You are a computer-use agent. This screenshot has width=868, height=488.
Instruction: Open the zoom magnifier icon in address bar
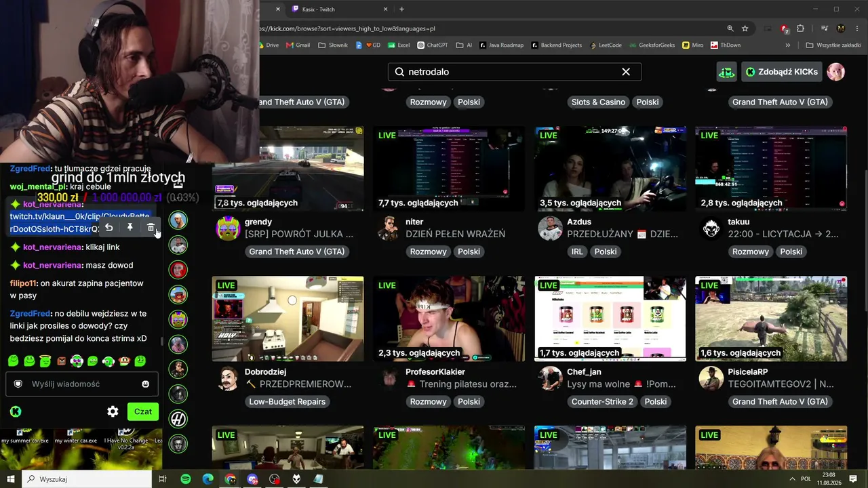tap(730, 28)
